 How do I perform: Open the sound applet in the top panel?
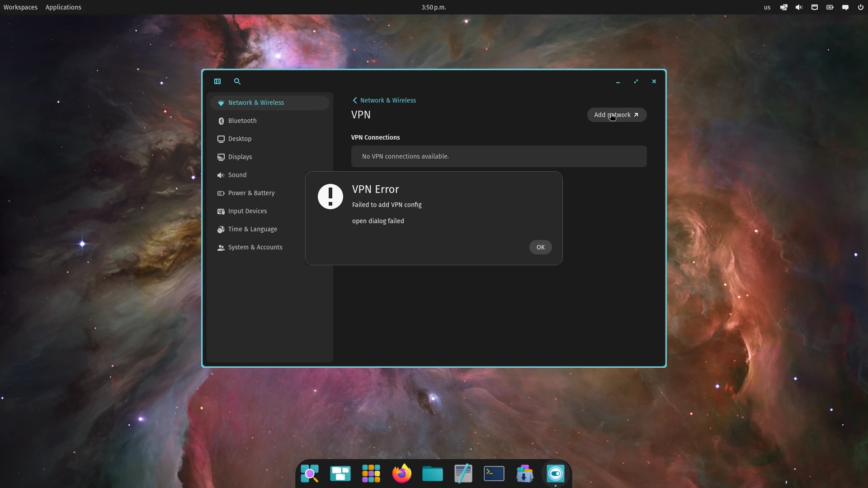(x=798, y=7)
